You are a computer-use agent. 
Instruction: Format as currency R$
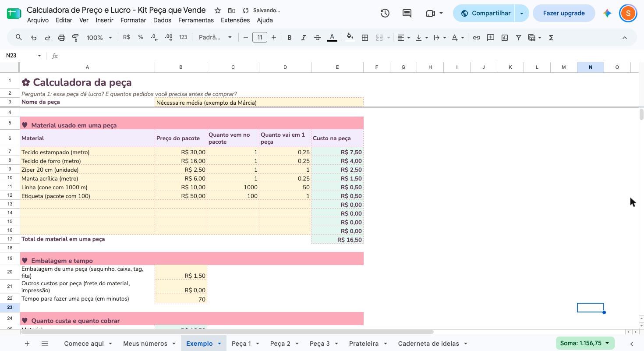127,38
